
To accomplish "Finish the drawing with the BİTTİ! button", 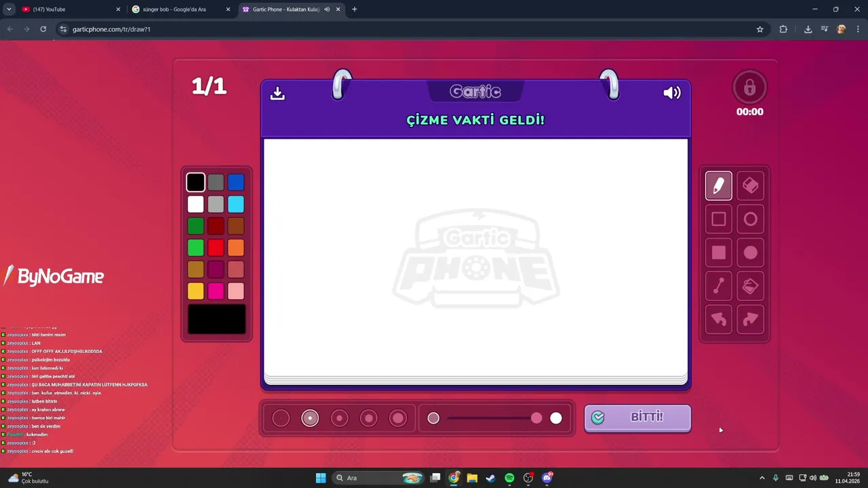I will pyautogui.click(x=637, y=418).
